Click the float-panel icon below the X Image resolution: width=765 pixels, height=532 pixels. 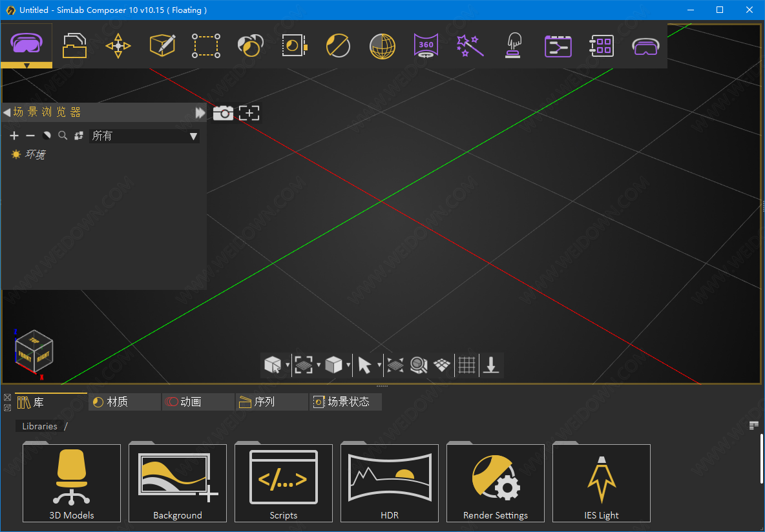[x=7, y=407]
